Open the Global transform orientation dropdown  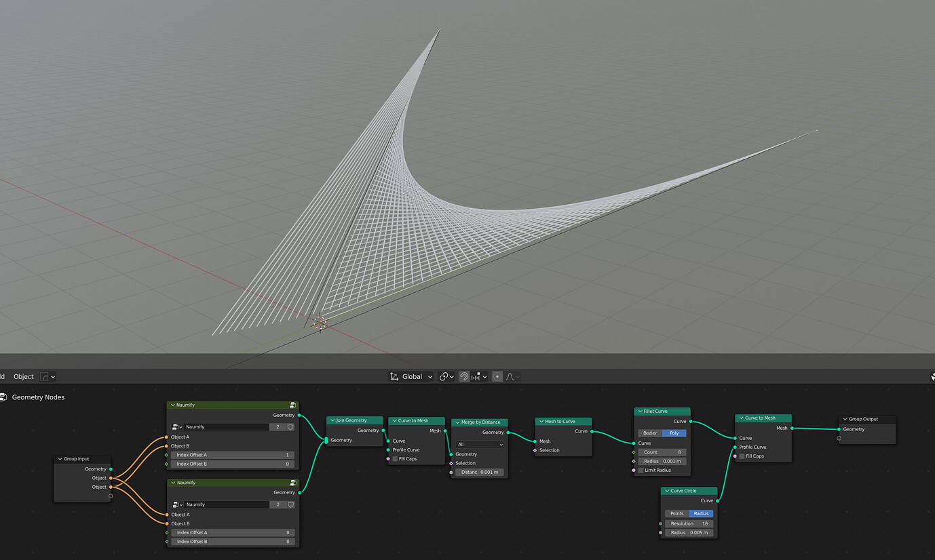[x=411, y=376]
